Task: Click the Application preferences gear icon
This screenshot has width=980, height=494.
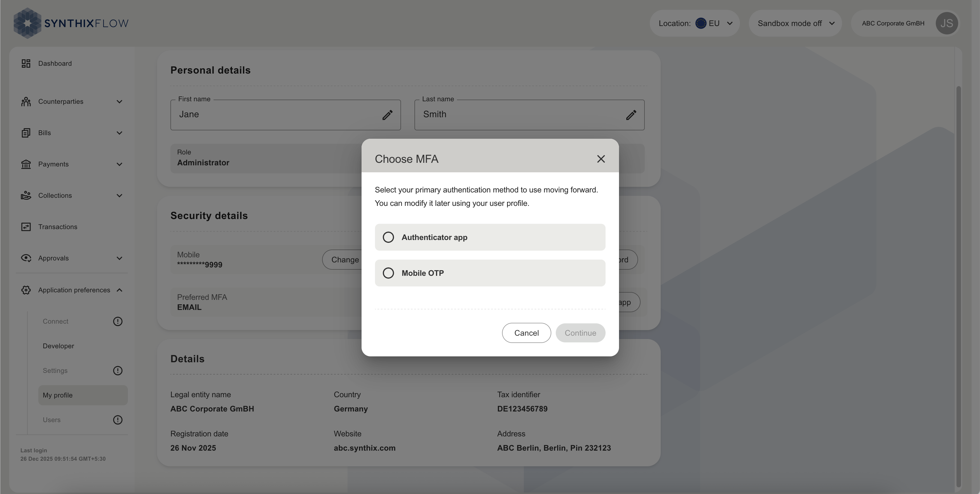Action: (x=26, y=290)
